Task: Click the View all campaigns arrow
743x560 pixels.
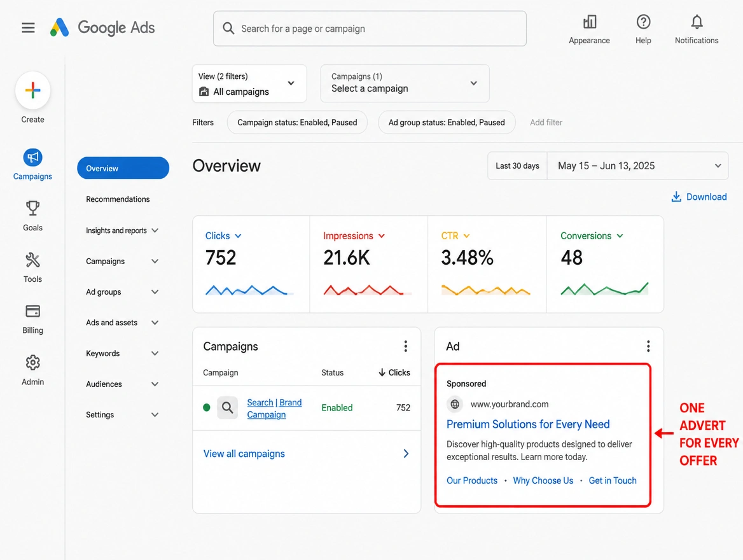Action: tap(406, 454)
